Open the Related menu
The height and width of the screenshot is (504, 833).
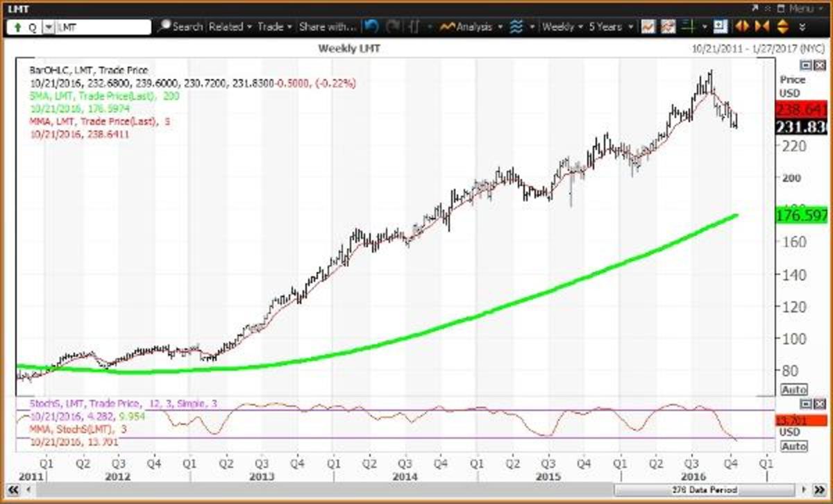coord(230,27)
